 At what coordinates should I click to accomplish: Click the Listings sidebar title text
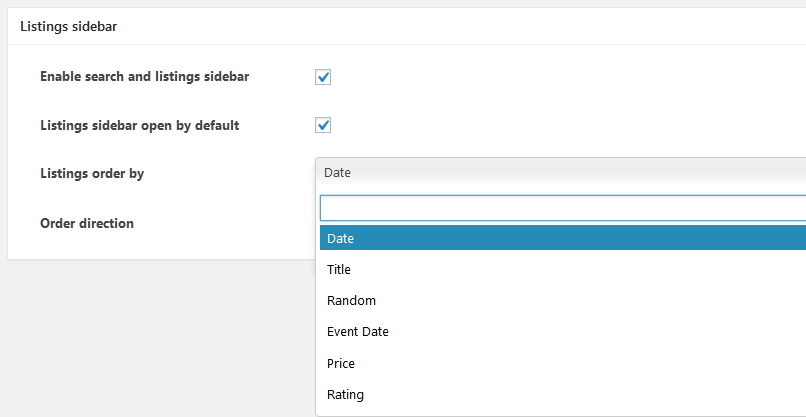point(68,27)
